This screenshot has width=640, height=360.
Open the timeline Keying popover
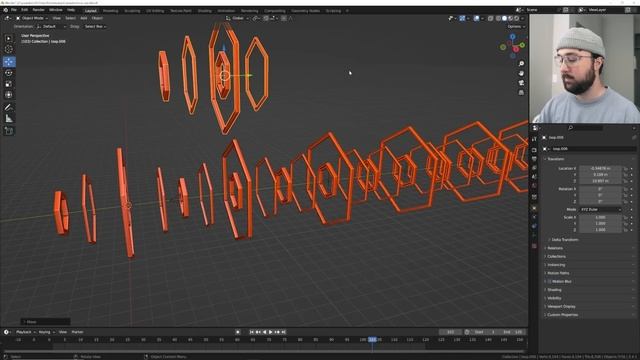[46, 332]
